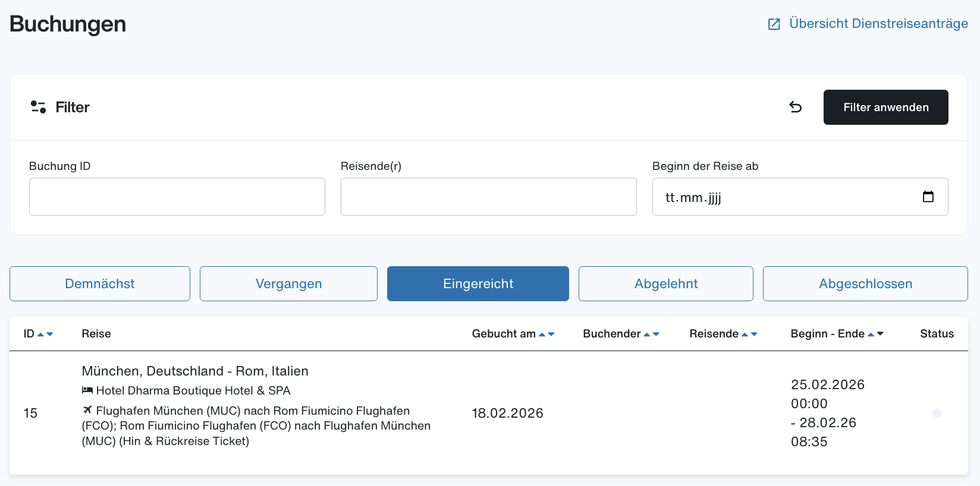Click the status dot indicator of booking 15
Viewport: 980px width, 486px height.
point(937,413)
